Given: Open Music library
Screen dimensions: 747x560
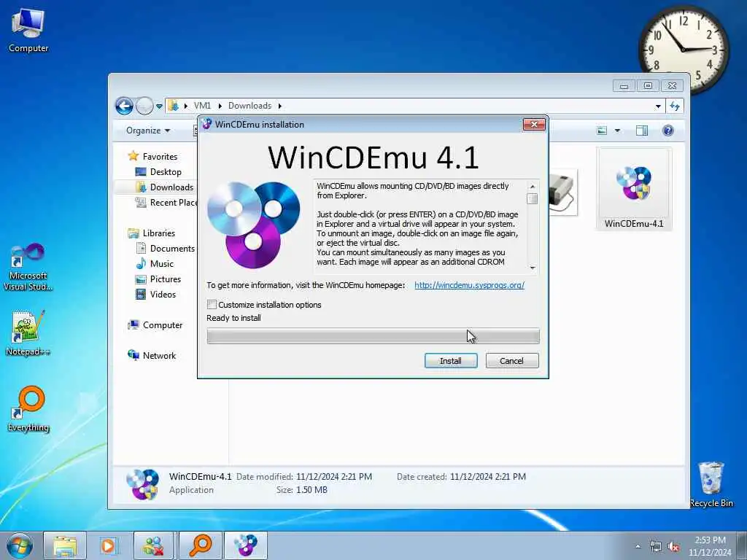Looking at the screenshot, I should (161, 263).
